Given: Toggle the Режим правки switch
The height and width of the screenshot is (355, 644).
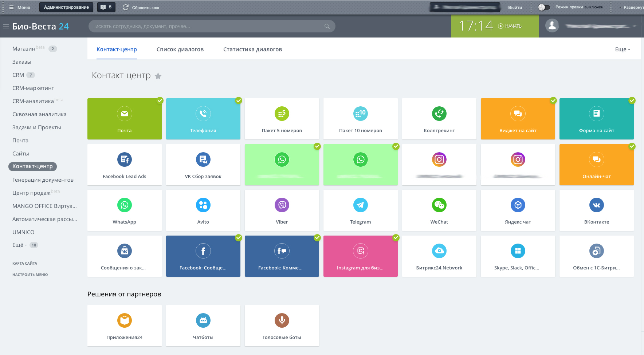Looking at the screenshot, I should pyautogui.click(x=544, y=7).
